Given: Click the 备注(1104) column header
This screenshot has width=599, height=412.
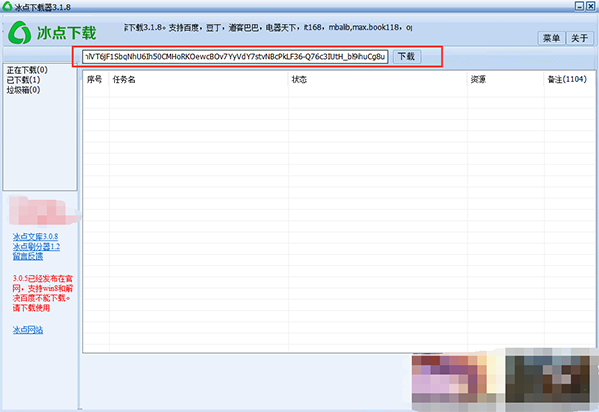Looking at the screenshot, I should 569,79.
